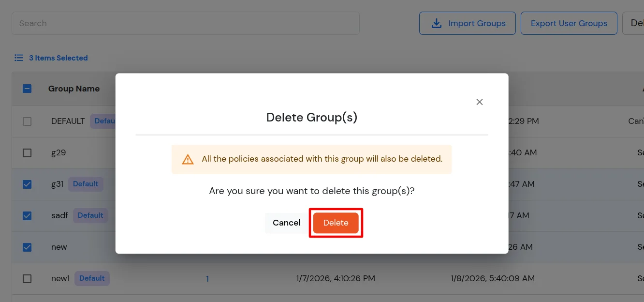Uncheck the checkbox for group new
The width and height of the screenshot is (644, 302).
click(27, 247)
